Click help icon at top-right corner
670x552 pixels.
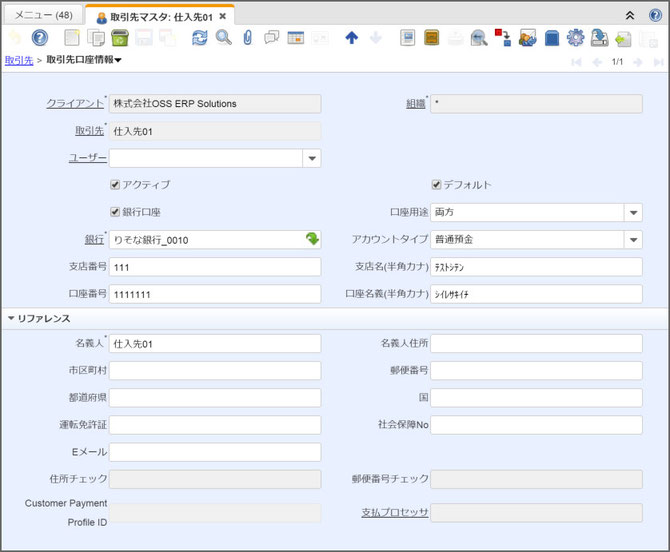655,15
